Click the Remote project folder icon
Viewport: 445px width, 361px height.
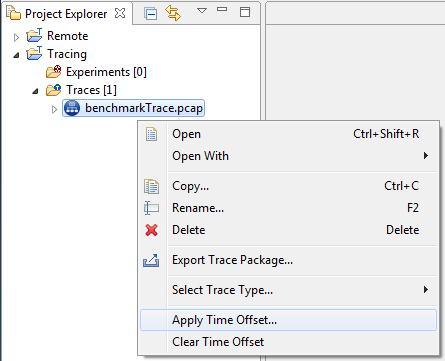(34, 35)
